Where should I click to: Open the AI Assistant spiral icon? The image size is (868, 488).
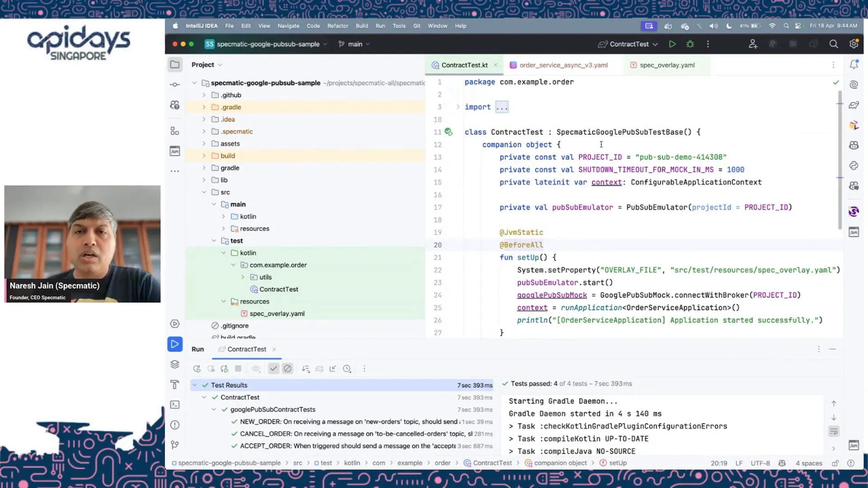pyautogui.click(x=854, y=84)
